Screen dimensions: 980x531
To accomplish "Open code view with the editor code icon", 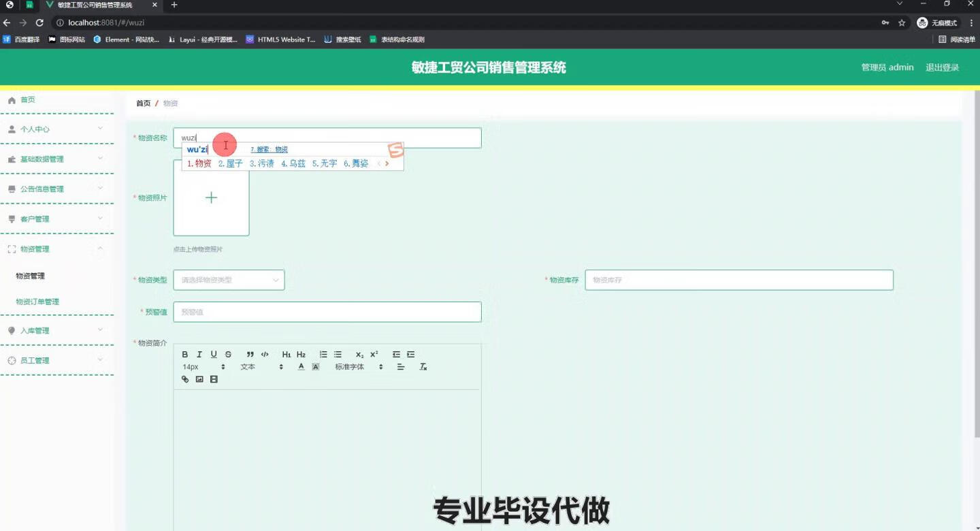I will tap(265, 354).
